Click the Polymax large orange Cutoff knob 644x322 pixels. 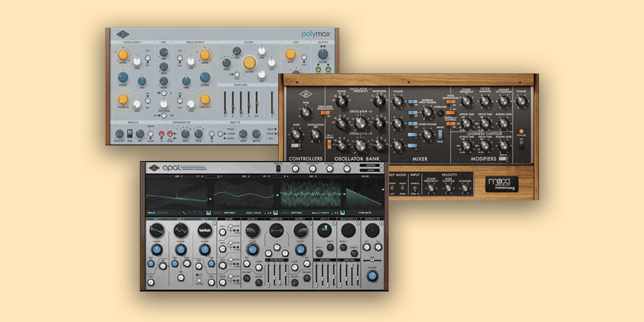(x=250, y=63)
